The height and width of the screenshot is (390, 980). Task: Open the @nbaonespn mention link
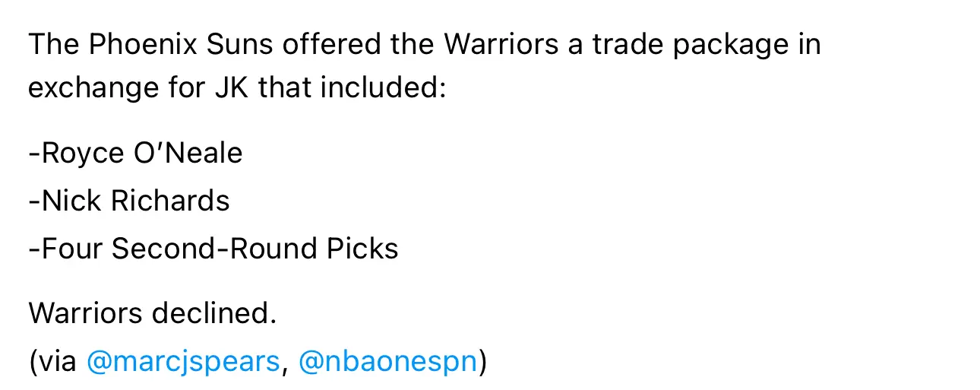(387, 361)
